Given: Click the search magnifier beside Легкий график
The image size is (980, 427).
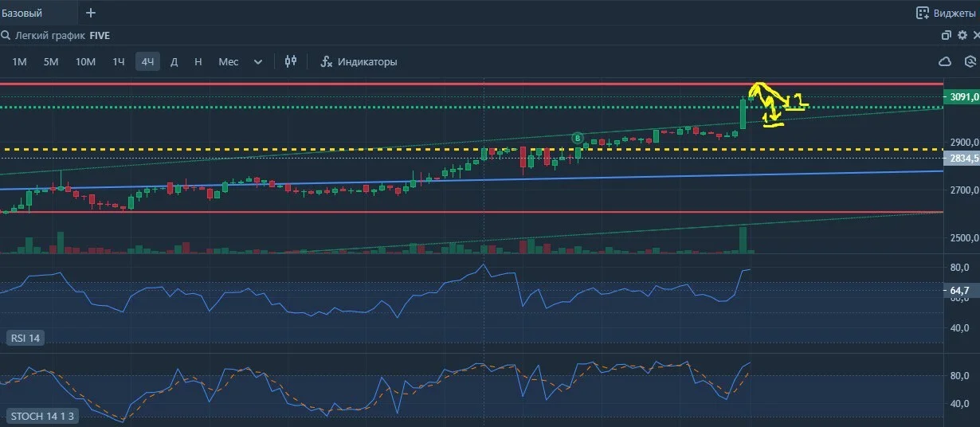Looking at the screenshot, I should pyautogui.click(x=6, y=36).
